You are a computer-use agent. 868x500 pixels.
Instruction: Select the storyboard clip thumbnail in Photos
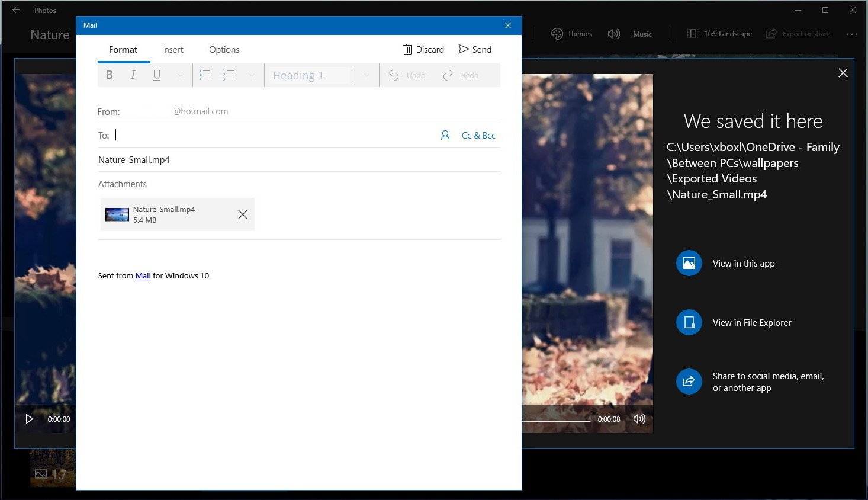pos(53,468)
